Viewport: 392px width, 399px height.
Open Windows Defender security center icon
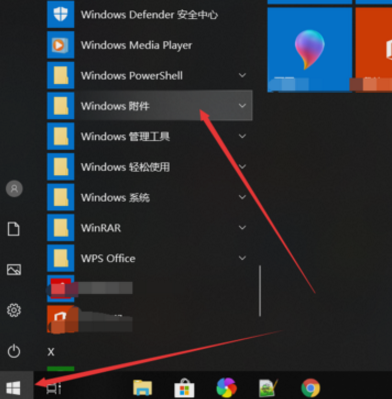[x=61, y=14]
